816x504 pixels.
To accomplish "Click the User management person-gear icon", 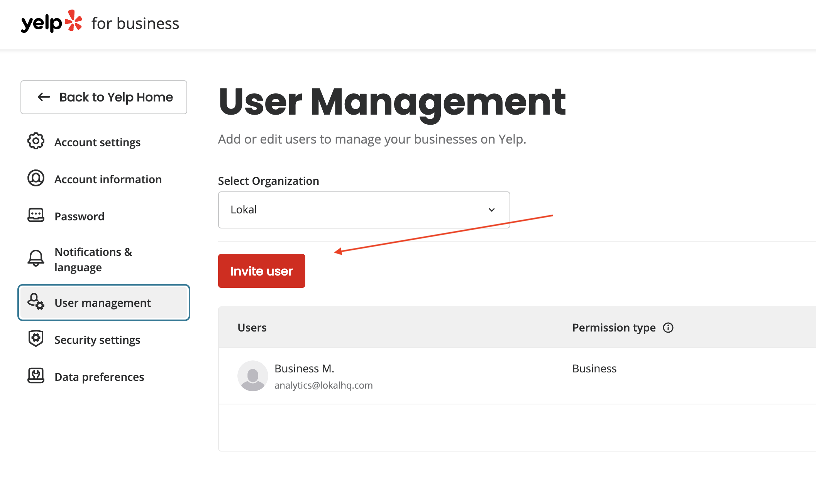I will 36,301.
